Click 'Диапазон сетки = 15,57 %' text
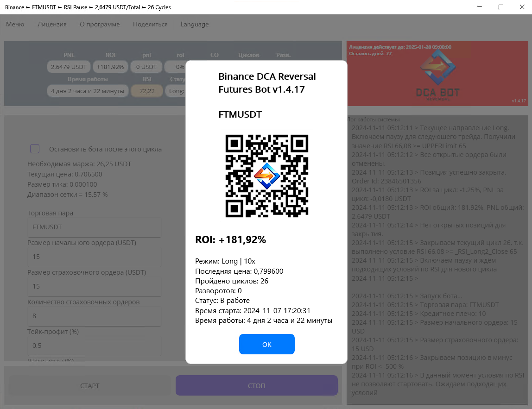Screen dimensions: 532x409 68,195
